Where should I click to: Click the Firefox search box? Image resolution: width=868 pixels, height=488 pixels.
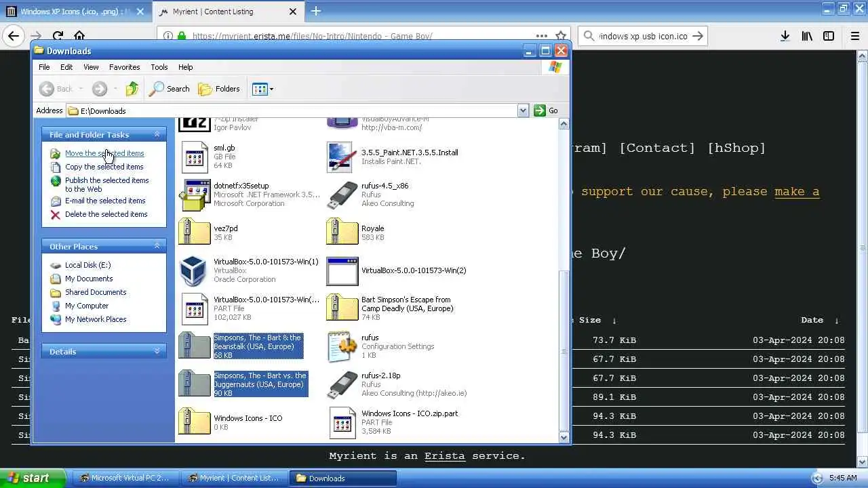[643, 36]
